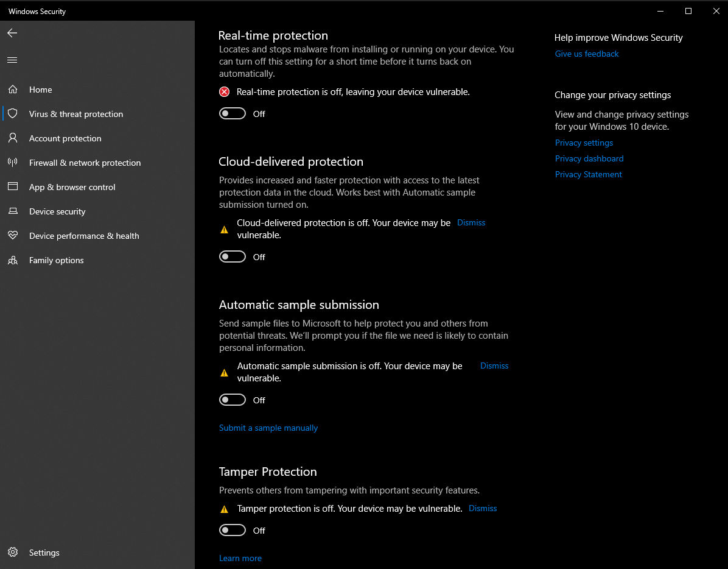This screenshot has width=728, height=569.
Task: Click Give us feedback link
Action: click(587, 54)
